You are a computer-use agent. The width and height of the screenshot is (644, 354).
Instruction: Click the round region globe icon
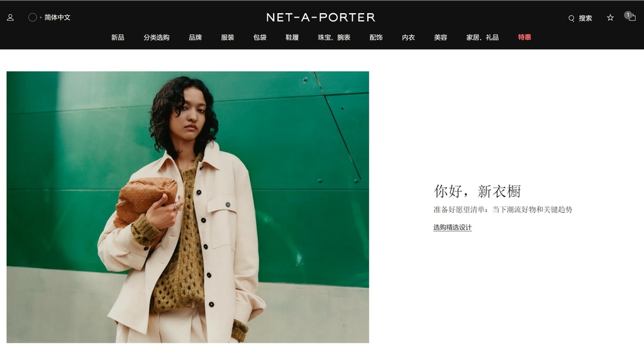coord(33,17)
